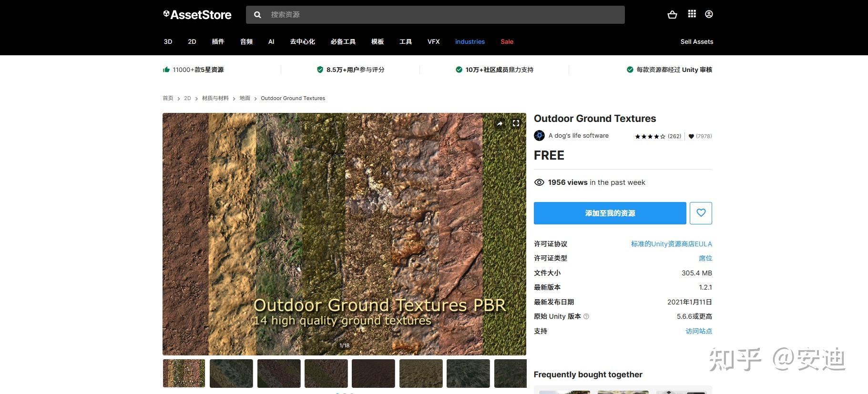Share the asset via arrow icon
868x394 pixels.
pyautogui.click(x=499, y=124)
